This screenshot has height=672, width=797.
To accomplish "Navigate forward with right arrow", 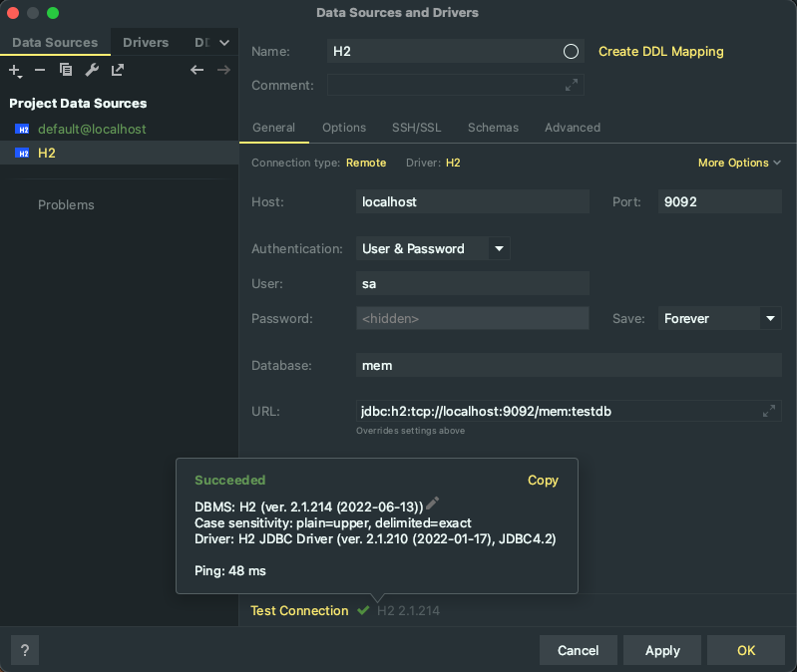I will [223, 70].
